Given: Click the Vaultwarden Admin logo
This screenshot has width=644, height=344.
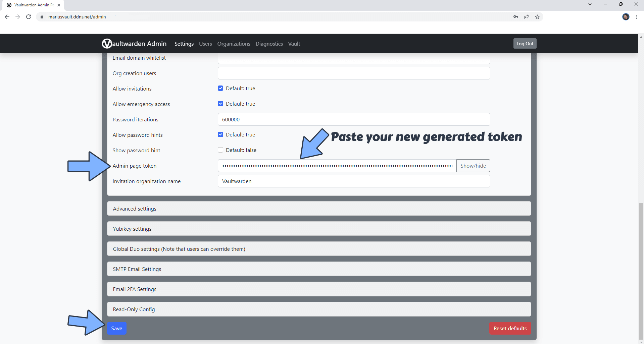Looking at the screenshot, I should (x=134, y=44).
